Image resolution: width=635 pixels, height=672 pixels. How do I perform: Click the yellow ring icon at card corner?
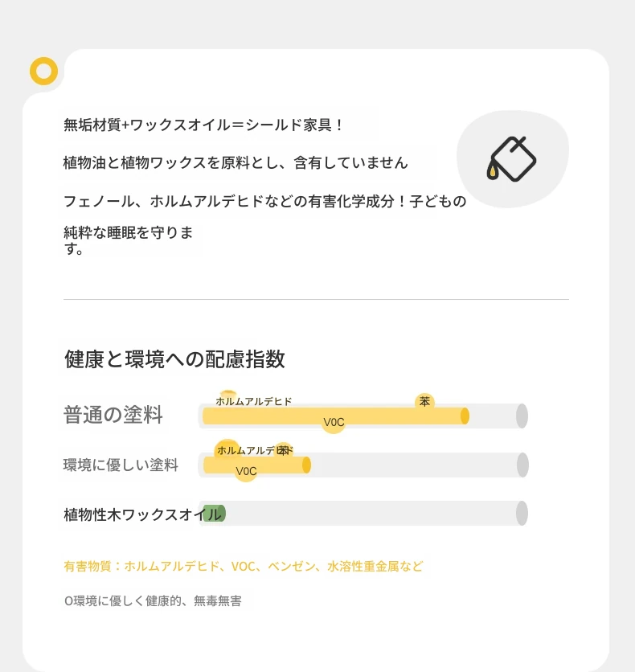pyautogui.click(x=43, y=71)
